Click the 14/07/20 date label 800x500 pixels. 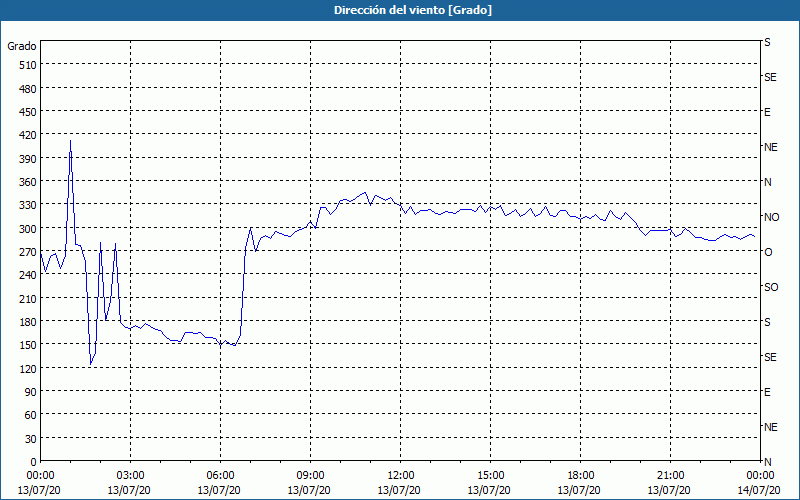[x=759, y=490]
